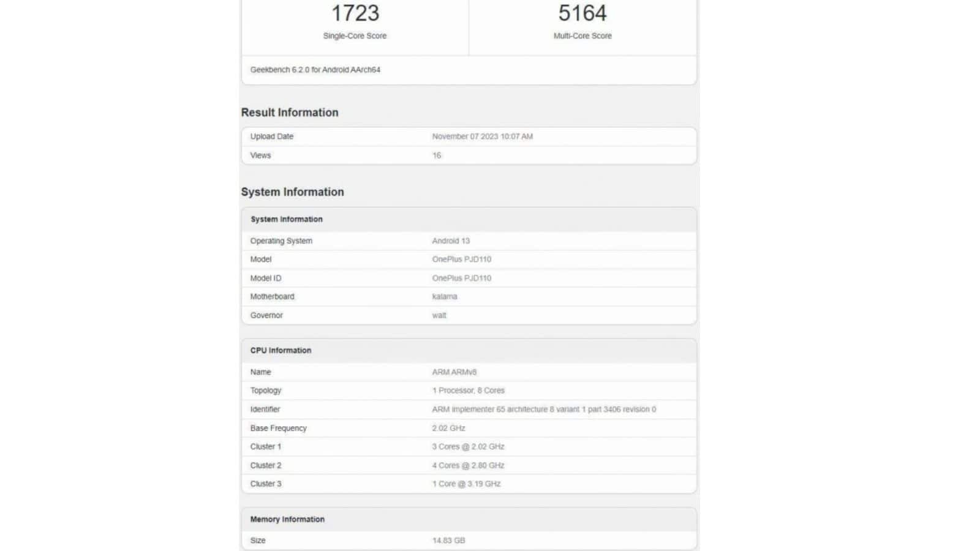Click the large System Information section heading
Viewport: 980px width, 551px height.
pos(292,192)
